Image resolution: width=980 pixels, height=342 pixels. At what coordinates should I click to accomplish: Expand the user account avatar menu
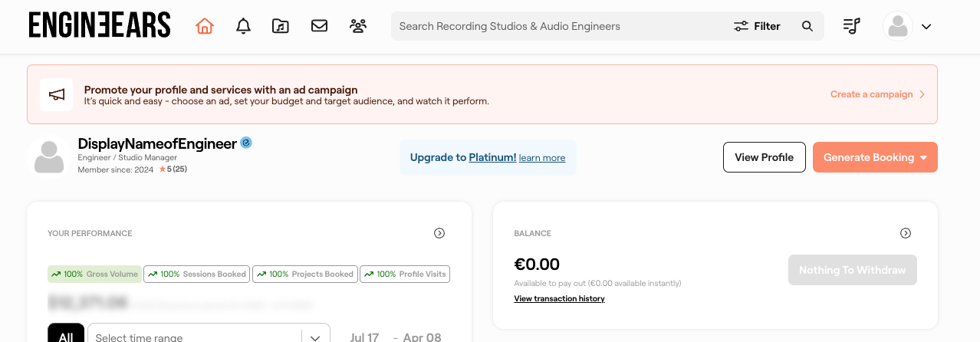[907, 26]
